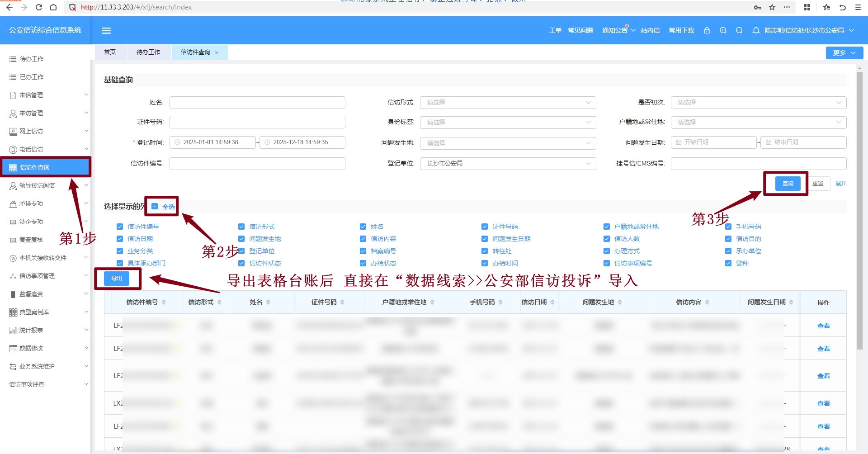Uncheck the 手机号码 column checkbox
The height and width of the screenshot is (454, 868).
pos(728,227)
